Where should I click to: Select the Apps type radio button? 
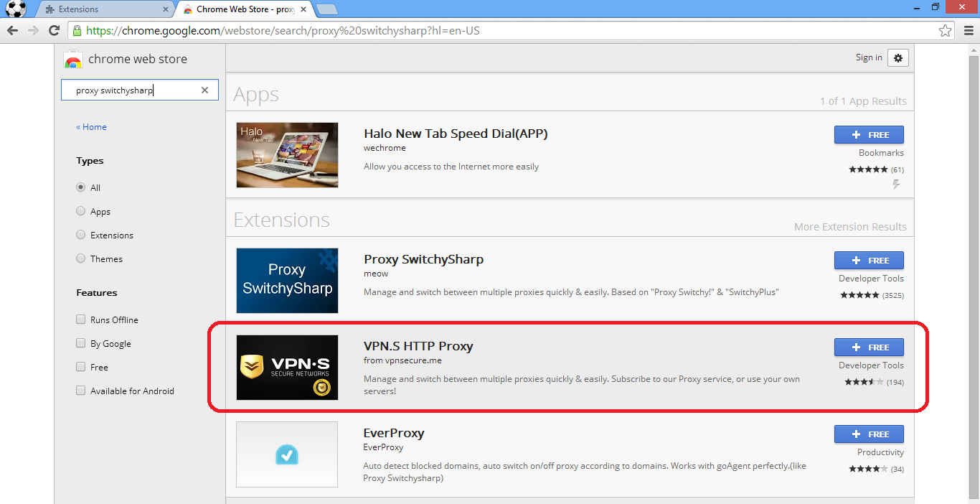click(80, 211)
